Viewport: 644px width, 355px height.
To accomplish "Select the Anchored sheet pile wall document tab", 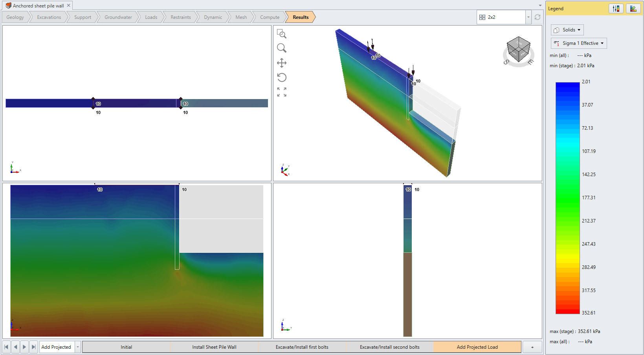I will (x=38, y=6).
